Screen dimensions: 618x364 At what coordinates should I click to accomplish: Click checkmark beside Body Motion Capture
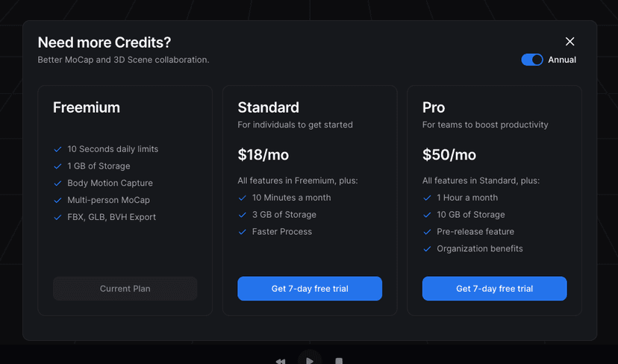pyautogui.click(x=57, y=183)
